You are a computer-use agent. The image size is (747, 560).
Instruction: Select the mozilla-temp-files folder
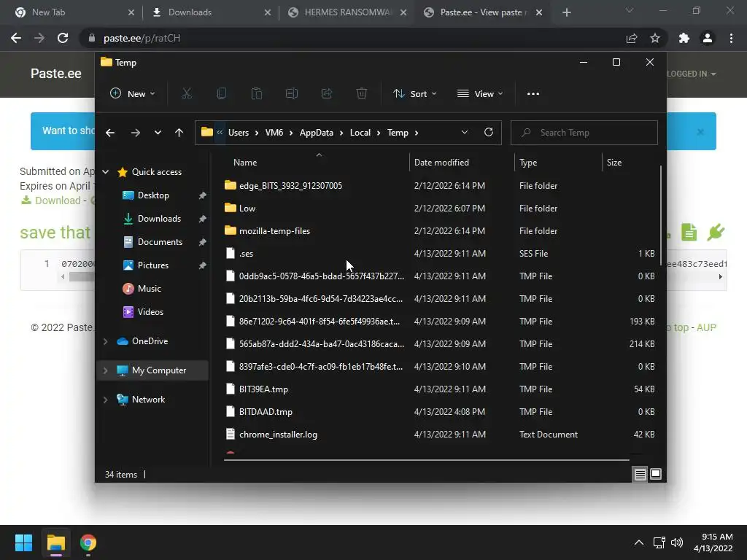coord(274,231)
